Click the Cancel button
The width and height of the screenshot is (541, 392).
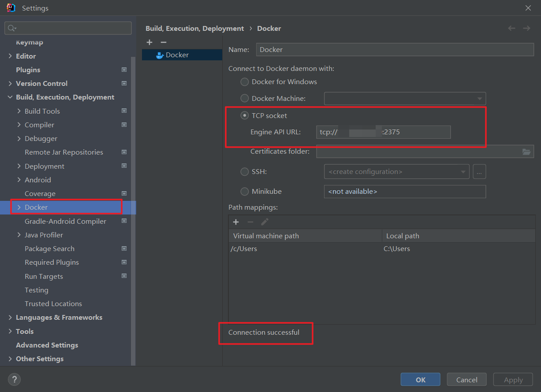(x=466, y=380)
